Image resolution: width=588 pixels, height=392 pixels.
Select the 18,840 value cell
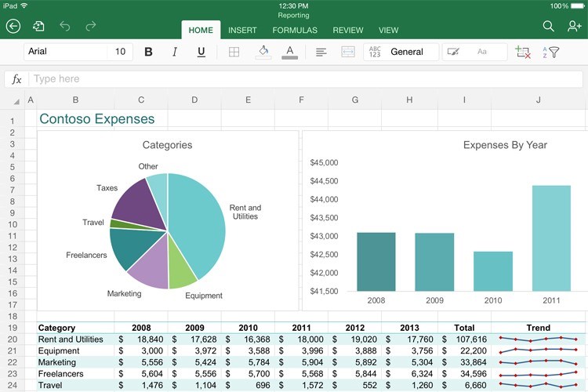click(141, 339)
